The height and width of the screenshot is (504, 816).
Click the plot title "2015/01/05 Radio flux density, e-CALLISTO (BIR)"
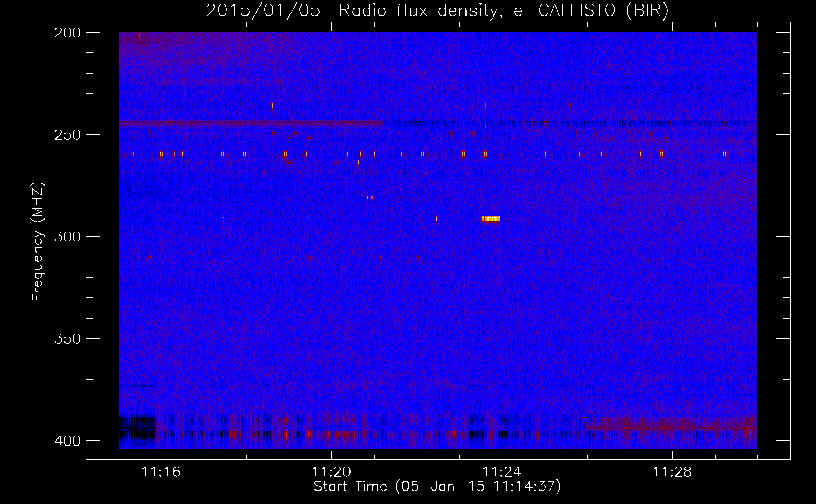437,10
